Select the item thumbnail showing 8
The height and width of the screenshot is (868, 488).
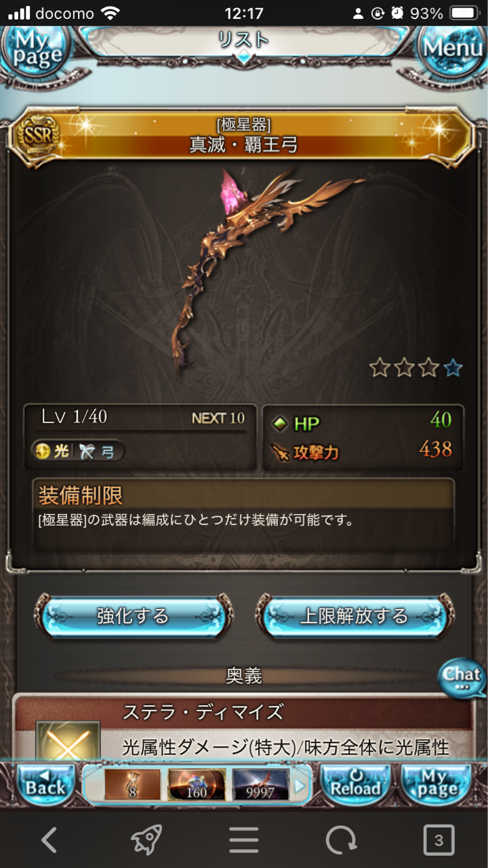pyautogui.click(x=132, y=785)
